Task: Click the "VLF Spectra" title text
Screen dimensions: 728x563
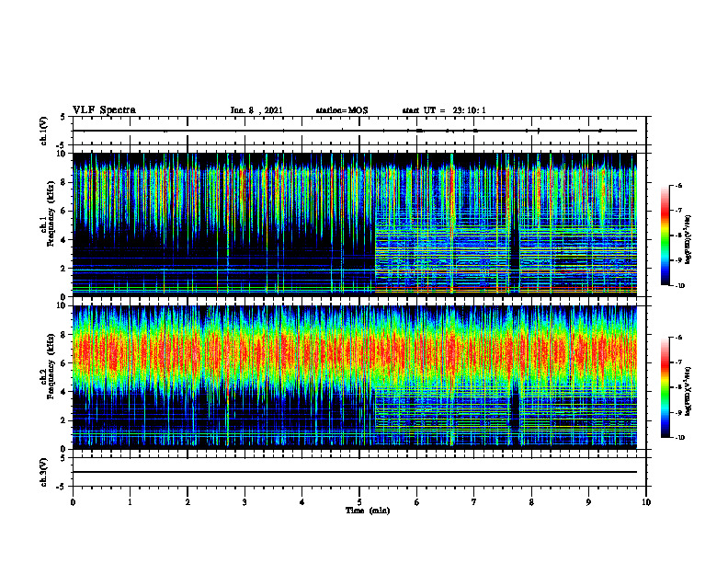Action: (x=104, y=110)
